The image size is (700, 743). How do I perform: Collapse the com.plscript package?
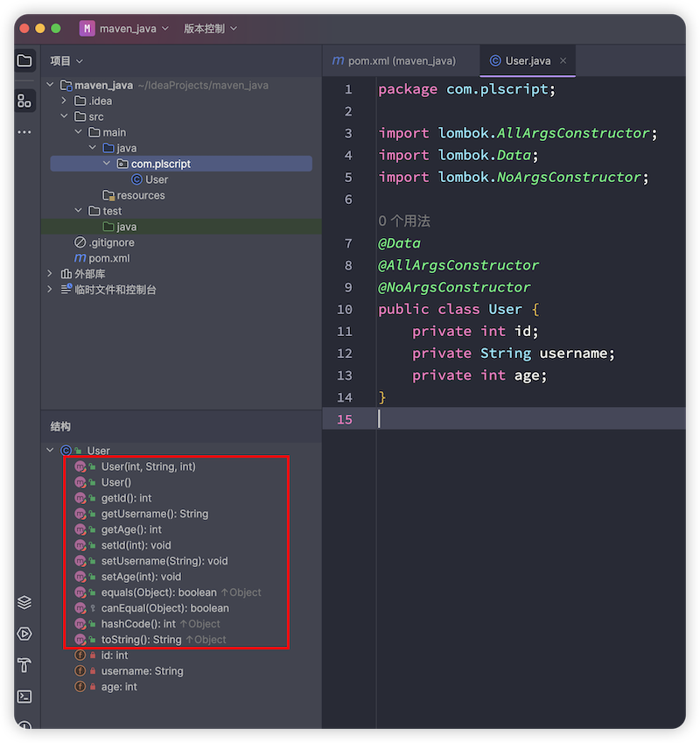[107, 164]
